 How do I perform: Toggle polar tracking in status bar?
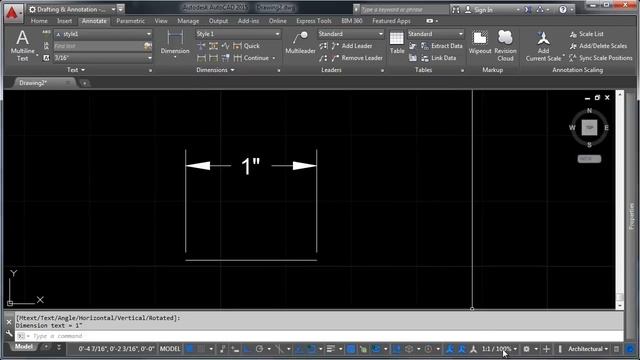click(x=259, y=349)
